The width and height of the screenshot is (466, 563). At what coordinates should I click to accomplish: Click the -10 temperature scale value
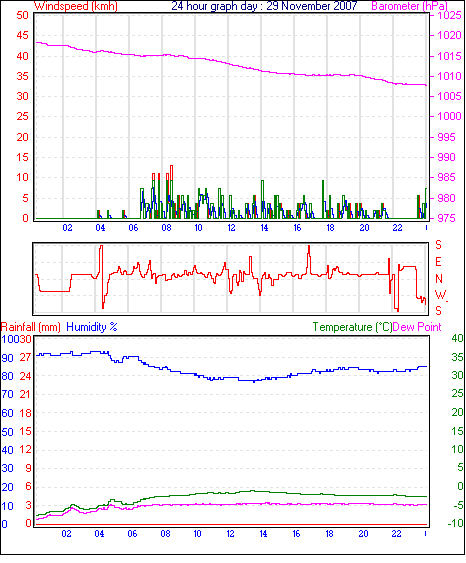455,524
